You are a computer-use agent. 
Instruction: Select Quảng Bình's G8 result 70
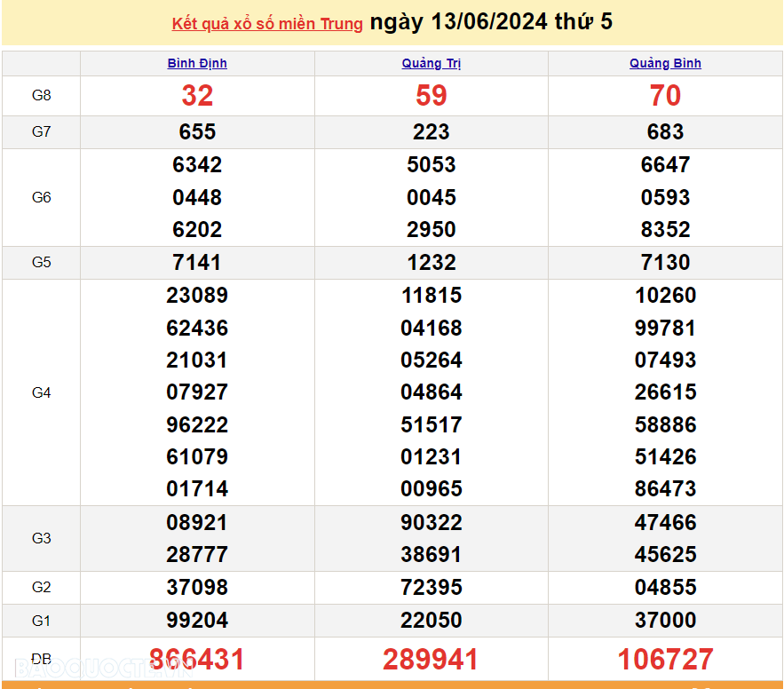(665, 96)
